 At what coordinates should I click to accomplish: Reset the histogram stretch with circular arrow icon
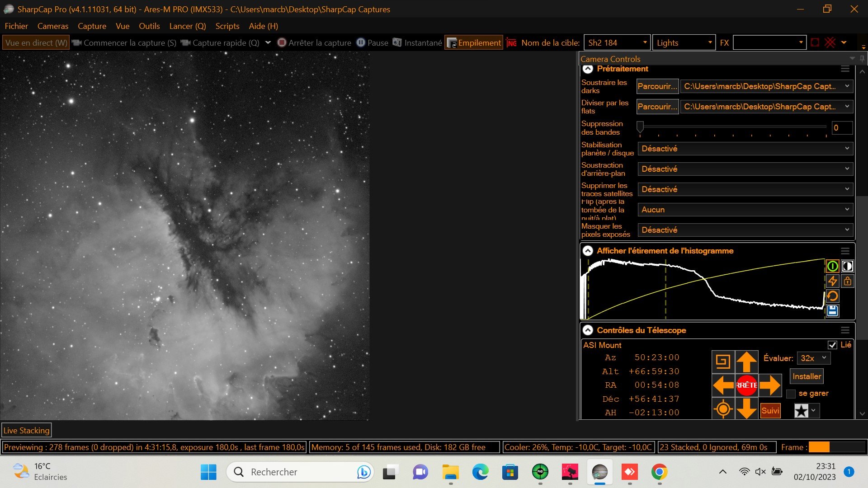tap(832, 296)
